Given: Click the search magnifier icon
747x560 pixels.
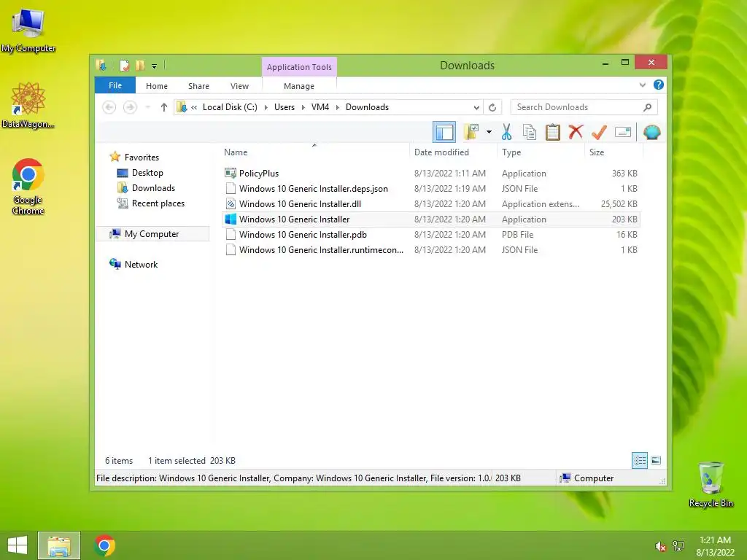Looking at the screenshot, I should (647, 107).
